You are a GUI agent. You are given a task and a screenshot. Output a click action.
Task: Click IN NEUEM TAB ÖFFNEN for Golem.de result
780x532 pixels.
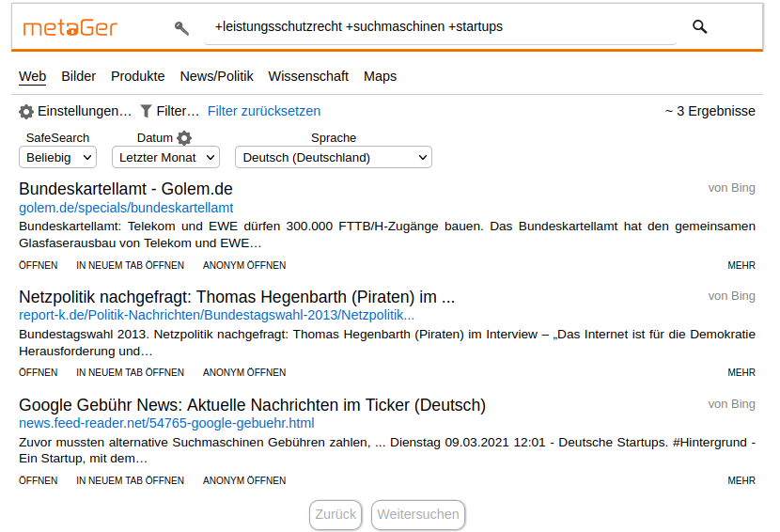click(130, 265)
